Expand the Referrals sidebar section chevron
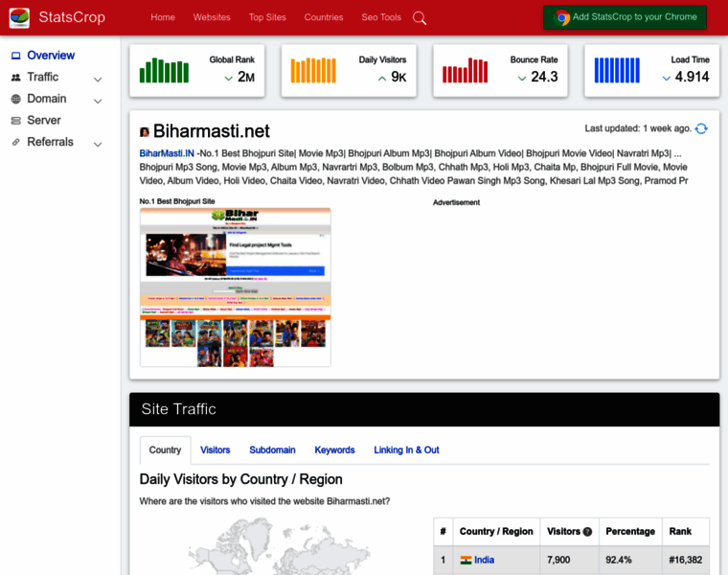This screenshot has width=728, height=575. [x=98, y=145]
